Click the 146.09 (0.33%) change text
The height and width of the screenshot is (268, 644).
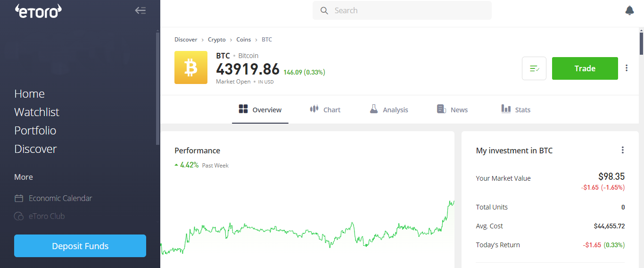coord(304,72)
